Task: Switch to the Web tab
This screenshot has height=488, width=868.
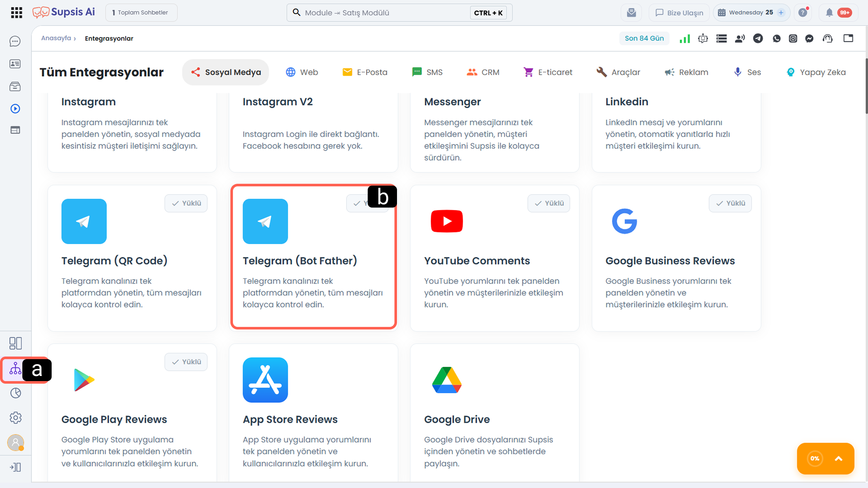Action: (x=302, y=72)
